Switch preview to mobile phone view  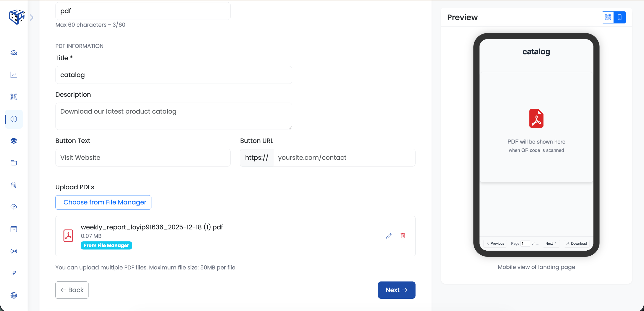[x=619, y=17]
